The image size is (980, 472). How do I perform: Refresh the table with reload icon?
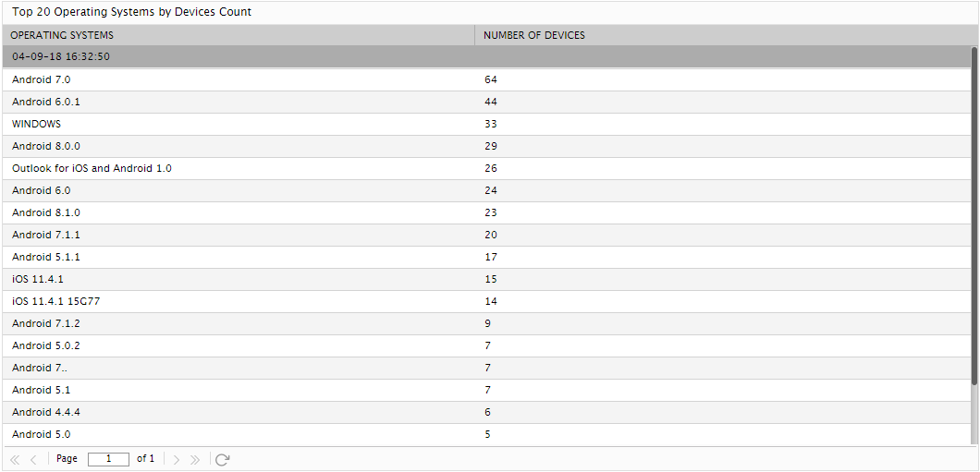coord(223,459)
